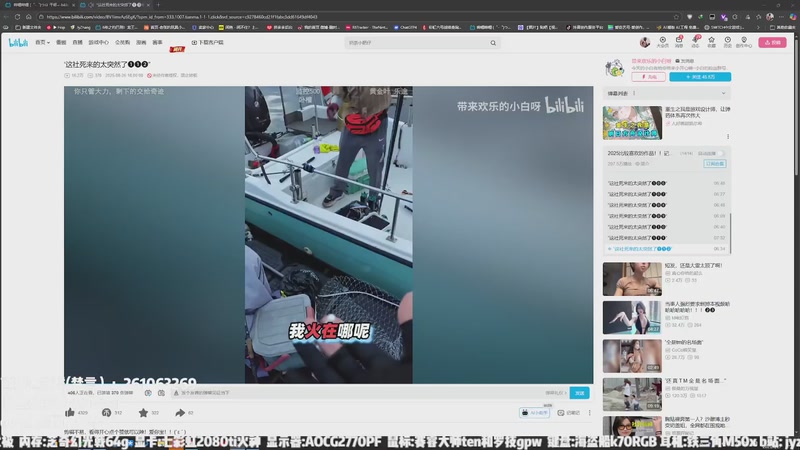Click the pink upload (投稿) button

pos(772,42)
